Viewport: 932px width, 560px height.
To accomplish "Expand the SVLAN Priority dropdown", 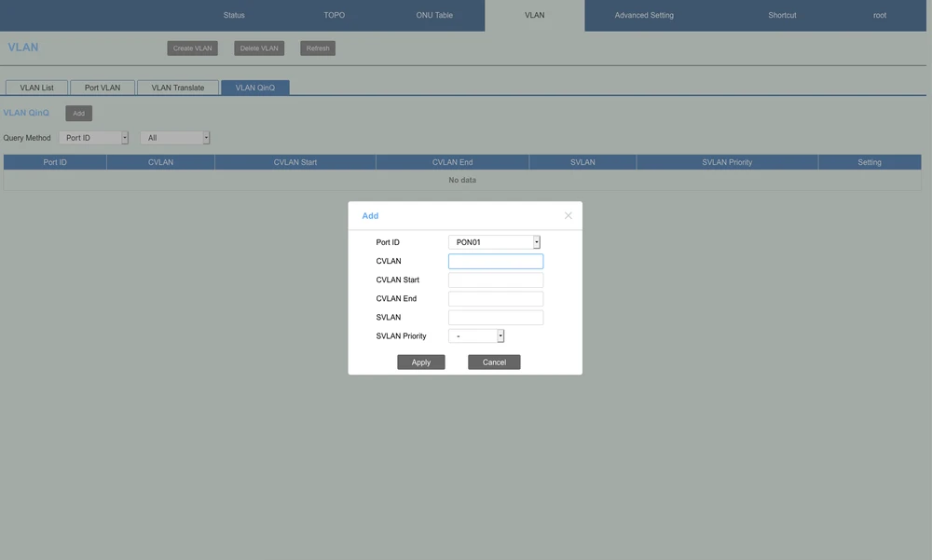I will tap(476, 336).
